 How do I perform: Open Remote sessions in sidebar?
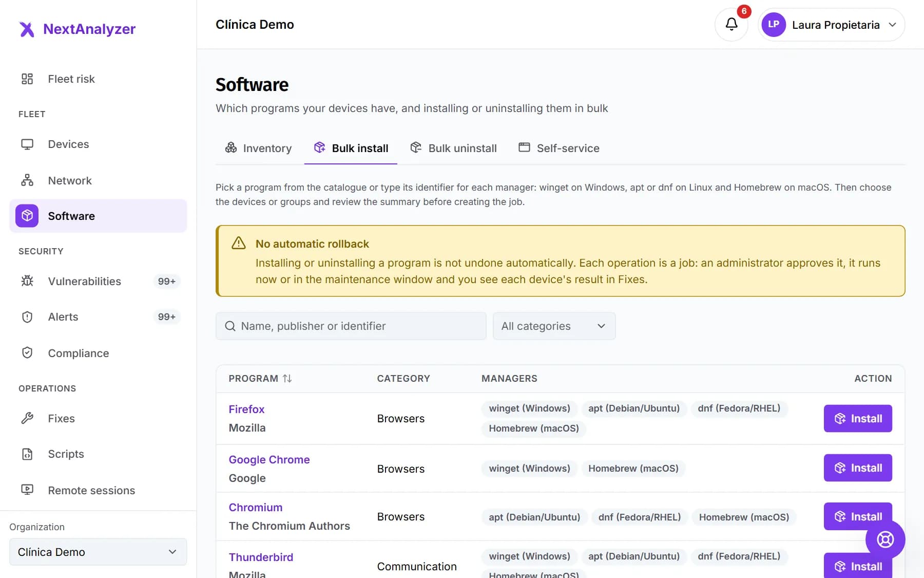coord(98,490)
